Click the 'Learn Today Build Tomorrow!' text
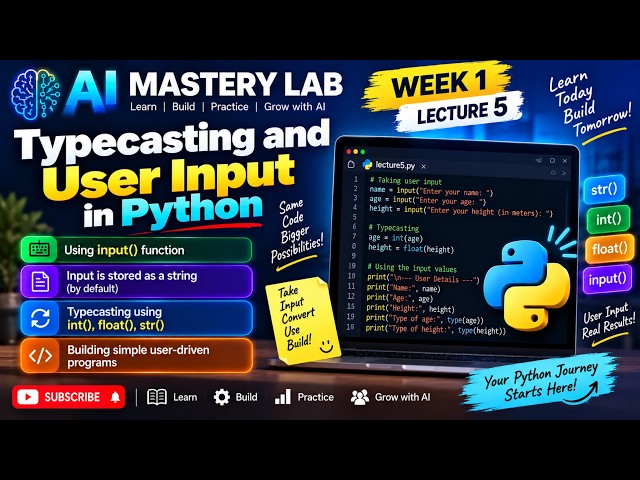The width and height of the screenshot is (640, 480). (x=588, y=105)
